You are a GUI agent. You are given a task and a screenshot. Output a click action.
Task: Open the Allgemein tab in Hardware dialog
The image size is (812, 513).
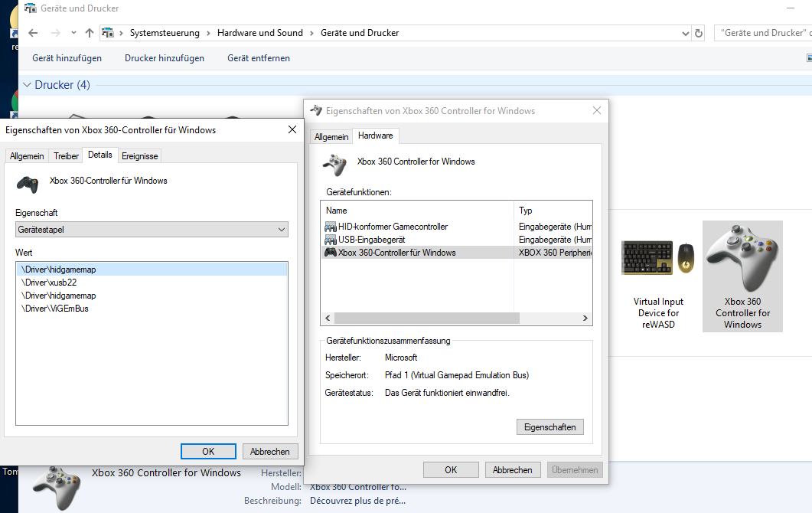331,136
